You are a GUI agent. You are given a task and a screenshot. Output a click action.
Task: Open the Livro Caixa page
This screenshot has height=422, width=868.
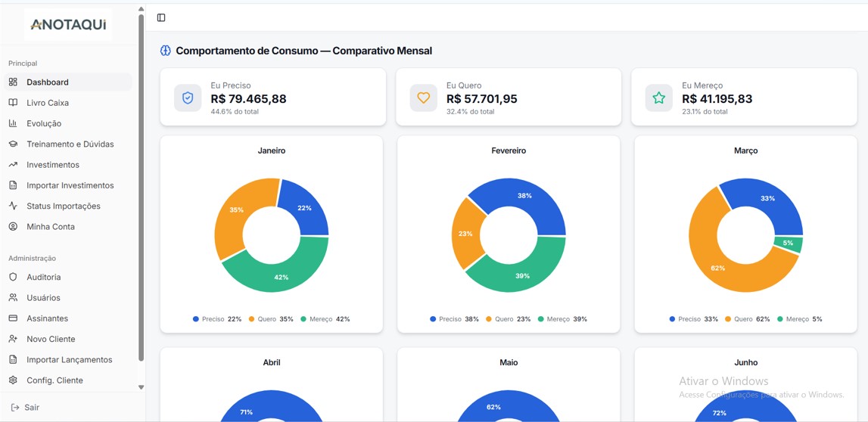point(68,103)
